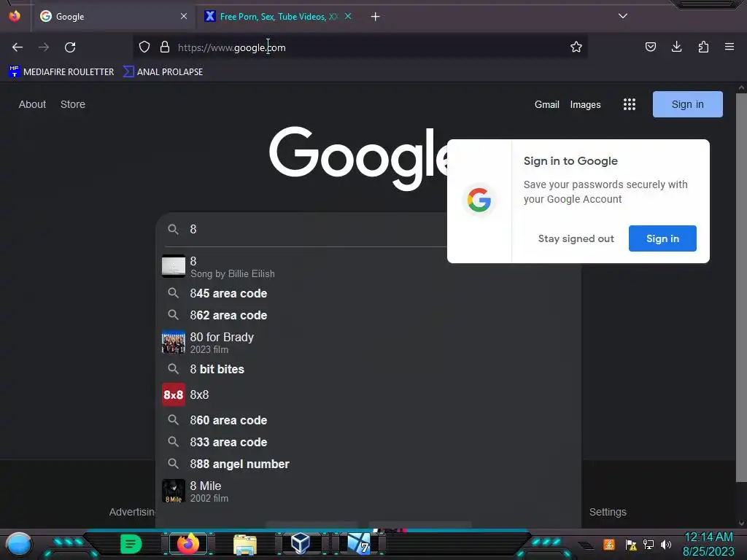The height and width of the screenshot is (560, 747).
Task: Select the '8 Mile 2002 film' suggestion
Action: (x=368, y=491)
